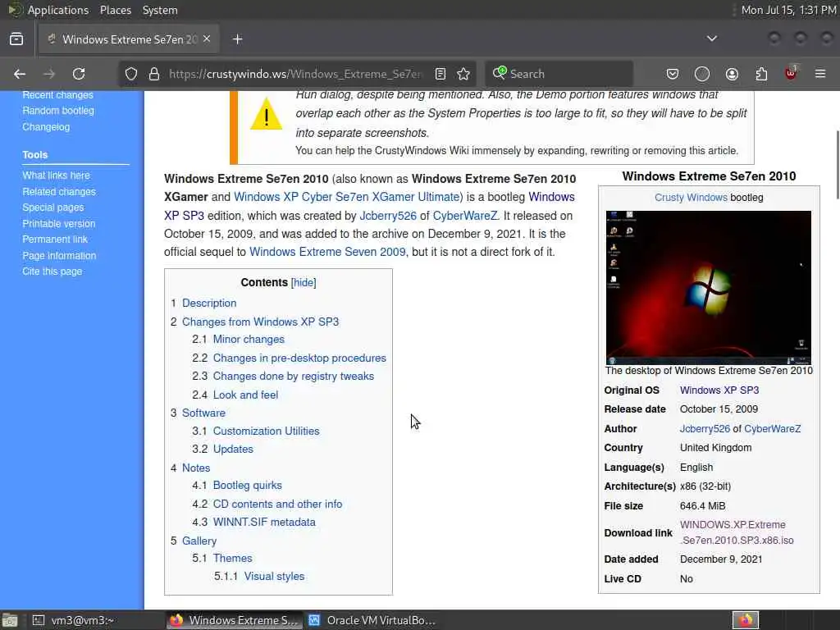840x630 pixels.
Task: Open Page information link
Action: click(59, 256)
